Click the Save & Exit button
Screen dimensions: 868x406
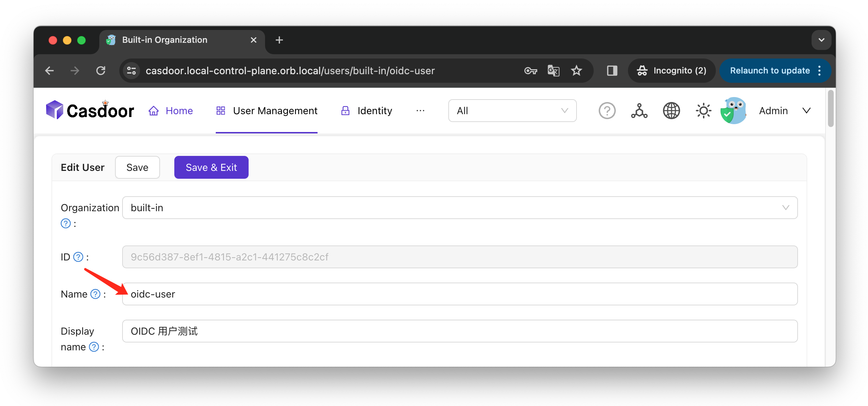pos(211,167)
